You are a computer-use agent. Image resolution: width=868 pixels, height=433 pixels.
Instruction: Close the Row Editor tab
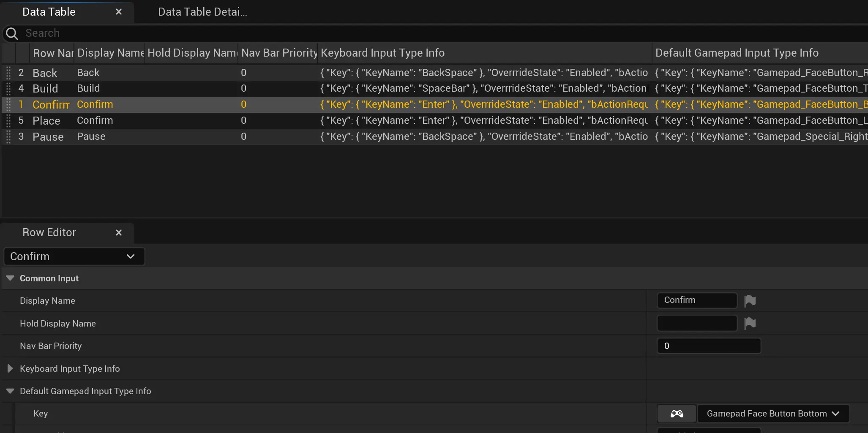(119, 233)
